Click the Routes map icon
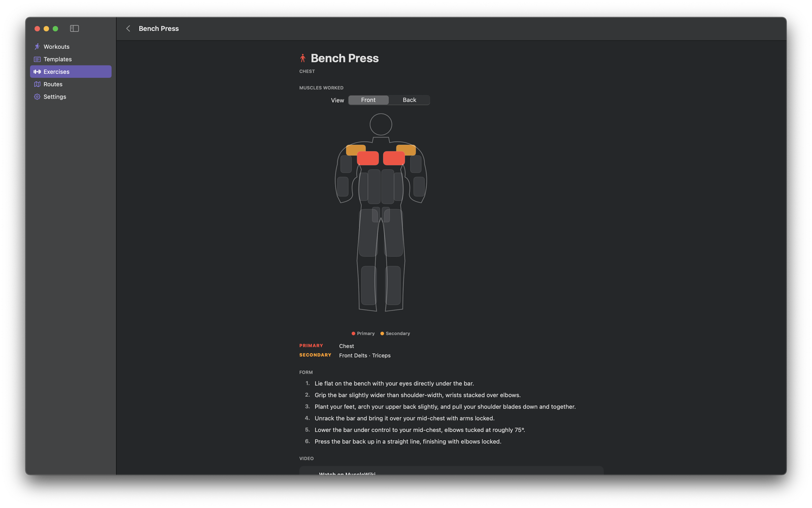 (x=37, y=84)
